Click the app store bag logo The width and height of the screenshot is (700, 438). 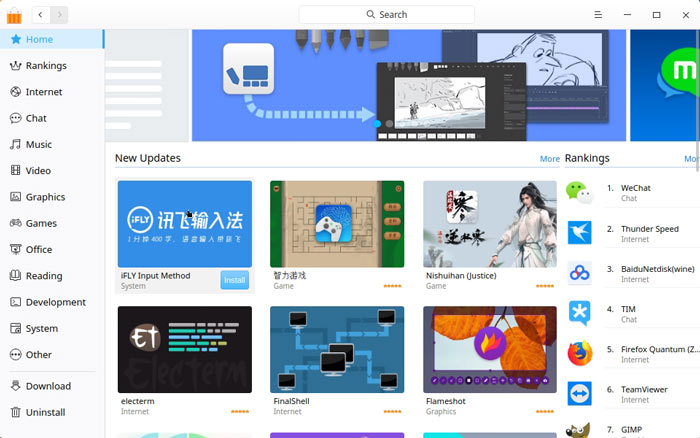click(x=14, y=15)
